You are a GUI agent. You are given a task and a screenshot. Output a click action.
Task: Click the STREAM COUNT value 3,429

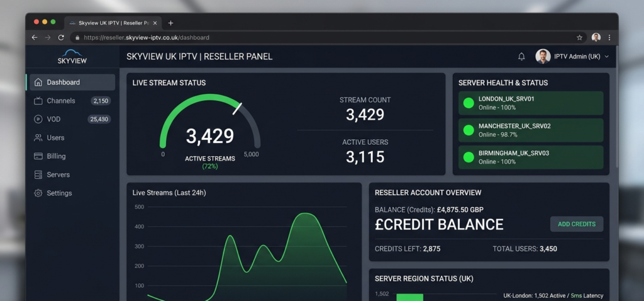click(365, 115)
